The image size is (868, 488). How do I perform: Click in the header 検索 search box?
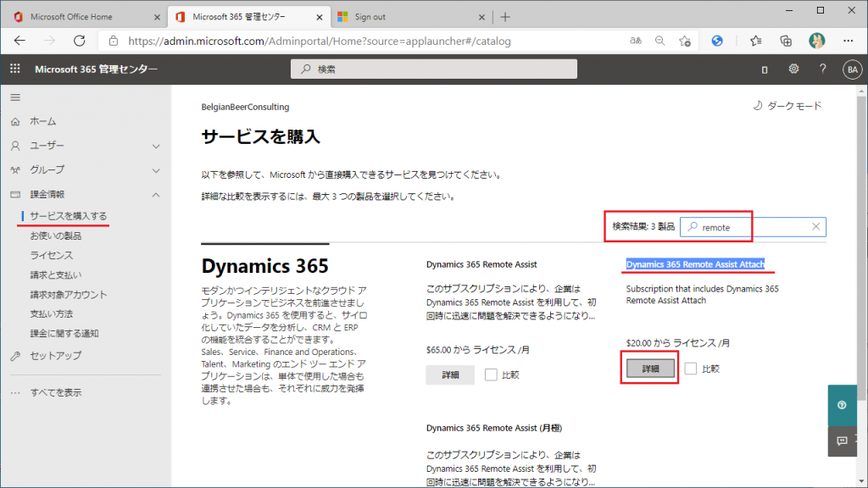[x=434, y=69]
